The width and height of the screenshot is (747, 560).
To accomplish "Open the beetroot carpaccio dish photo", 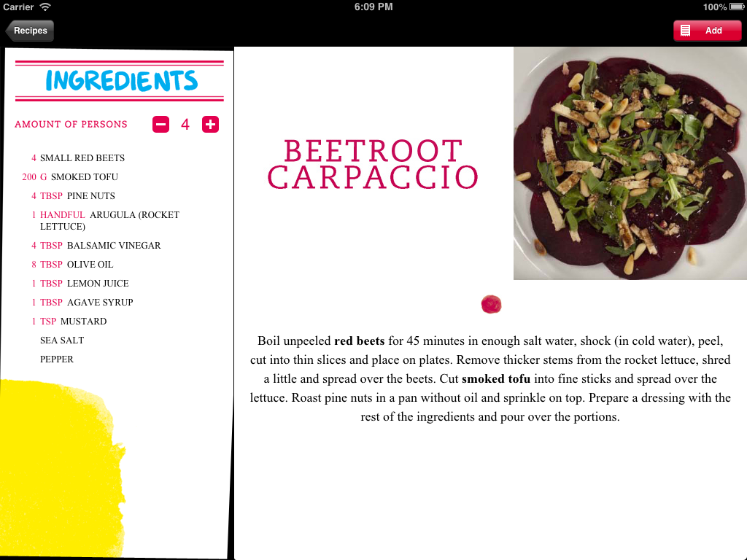I will 630,163.
